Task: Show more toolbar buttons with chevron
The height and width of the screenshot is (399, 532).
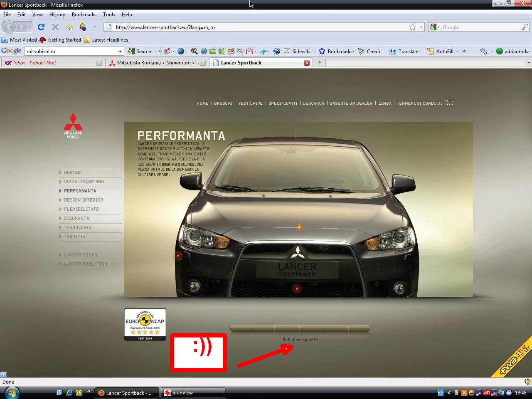Action: 464,52
